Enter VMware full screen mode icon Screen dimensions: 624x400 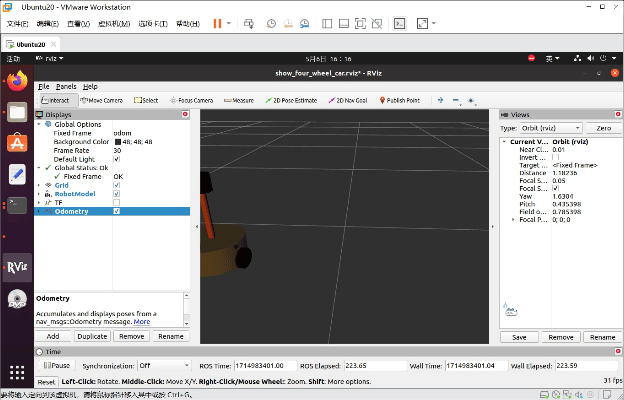(x=360, y=24)
